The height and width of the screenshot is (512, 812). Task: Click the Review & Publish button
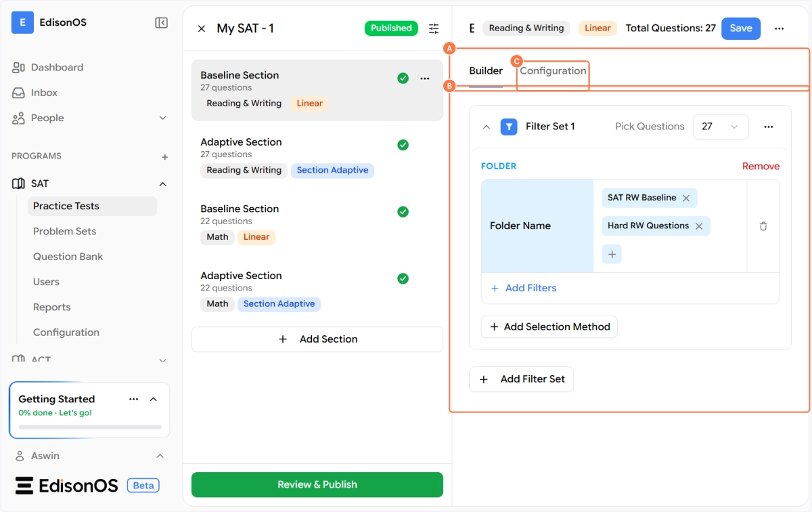317,484
